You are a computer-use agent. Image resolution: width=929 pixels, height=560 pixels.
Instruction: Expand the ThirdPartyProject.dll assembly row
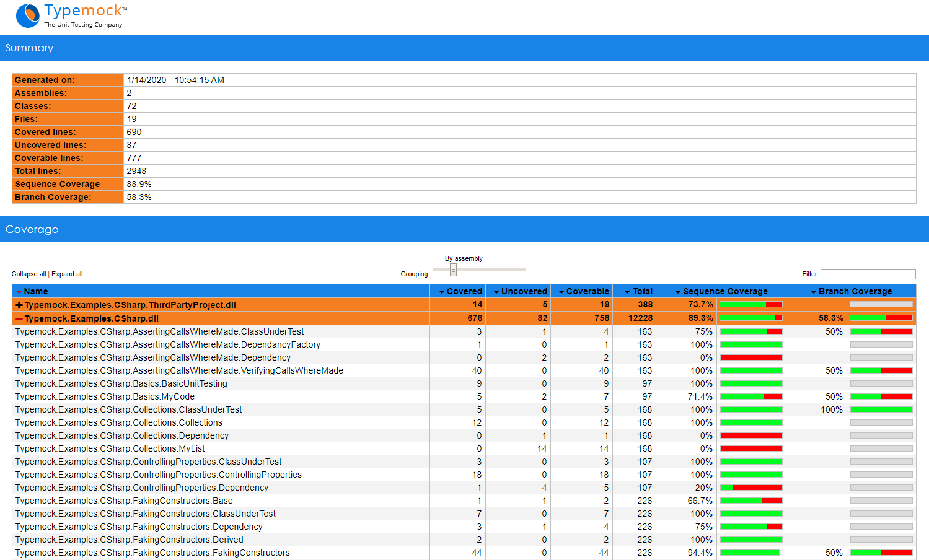(x=19, y=305)
